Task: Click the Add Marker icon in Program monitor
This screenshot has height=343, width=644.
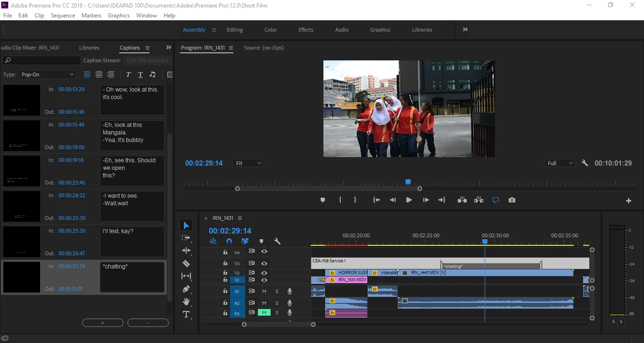Action: point(322,200)
